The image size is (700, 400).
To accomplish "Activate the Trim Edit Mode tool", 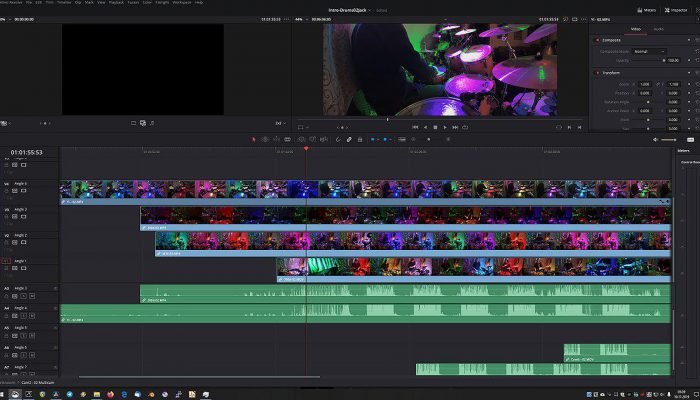I will (x=265, y=139).
